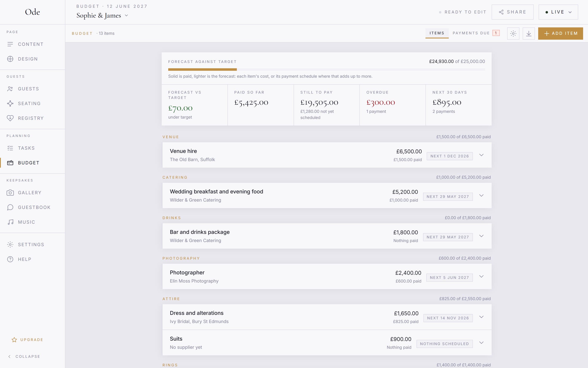Click "No supplier yet" under Suits
This screenshot has height=368, width=588.
[186, 347]
